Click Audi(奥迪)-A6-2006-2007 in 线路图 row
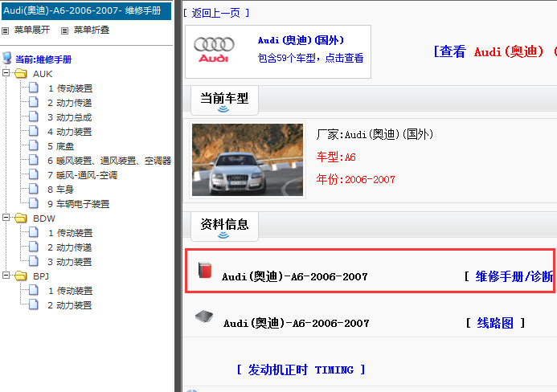 coord(297,323)
